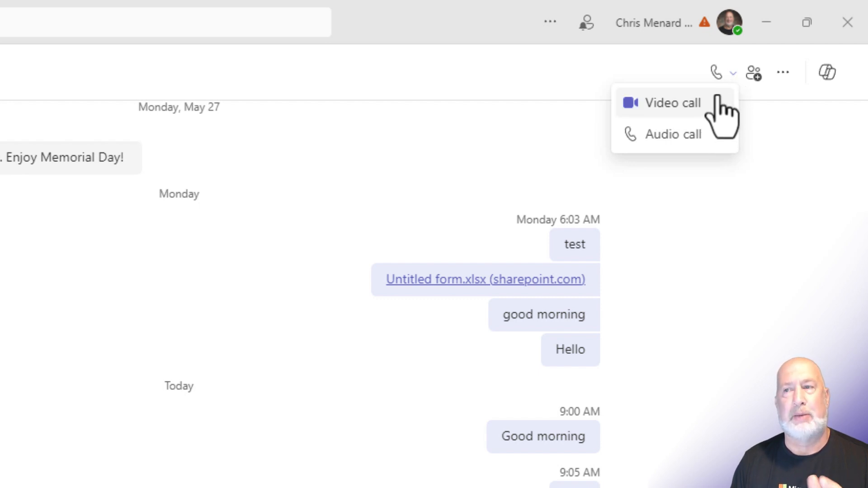Open more chat options via the ellipsis

click(x=783, y=72)
